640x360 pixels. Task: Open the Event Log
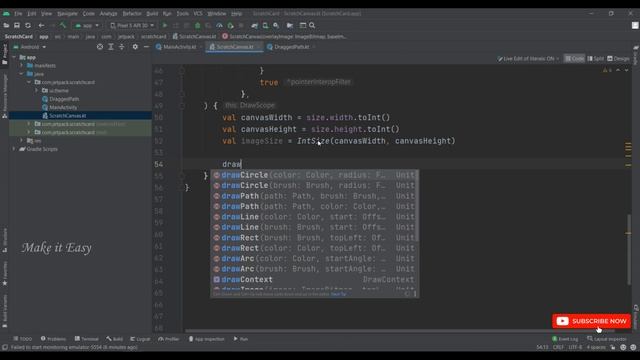point(565,339)
